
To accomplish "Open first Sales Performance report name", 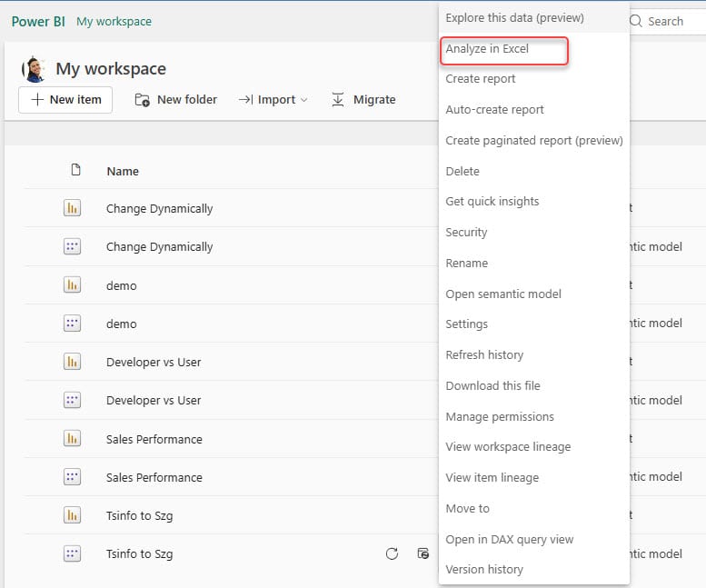I will [154, 439].
